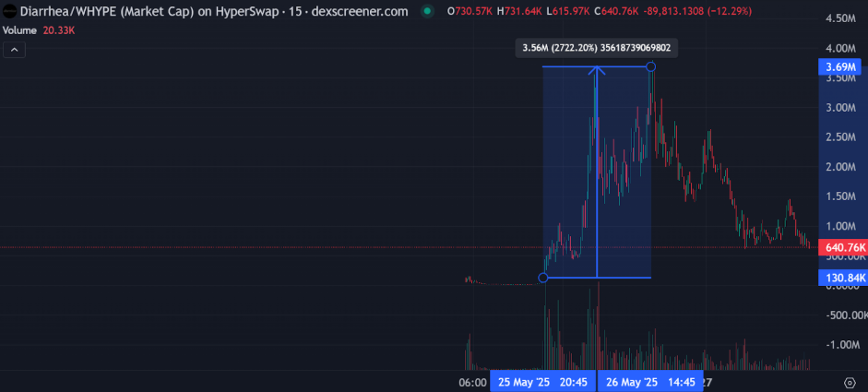This screenshot has width=868, height=392.
Task: Click the green market status dot in the header
Action: coord(426,11)
